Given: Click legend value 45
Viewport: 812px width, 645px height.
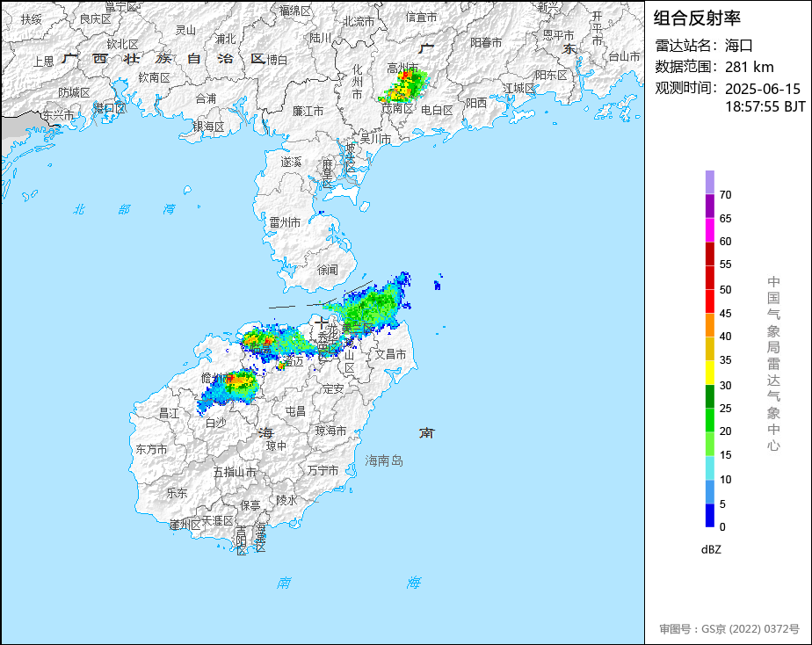Looking at the screenshot, I should [726, 314].
